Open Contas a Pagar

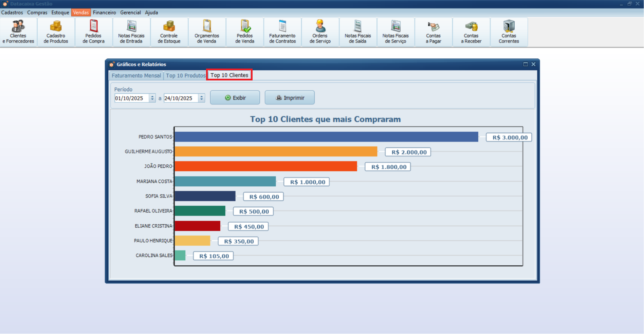click(x=433, y=32)
